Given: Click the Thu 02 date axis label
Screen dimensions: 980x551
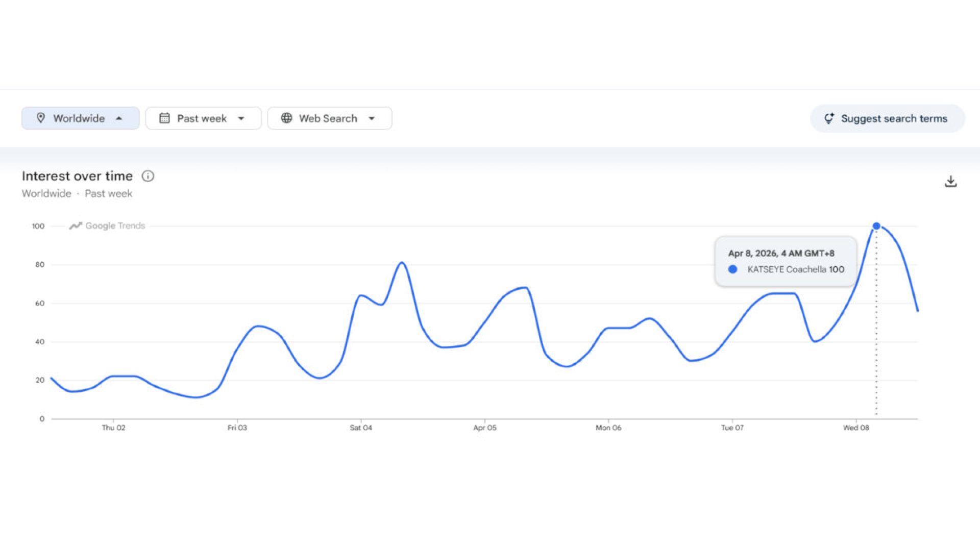Looking at the screenshot, I should [113, 428].
